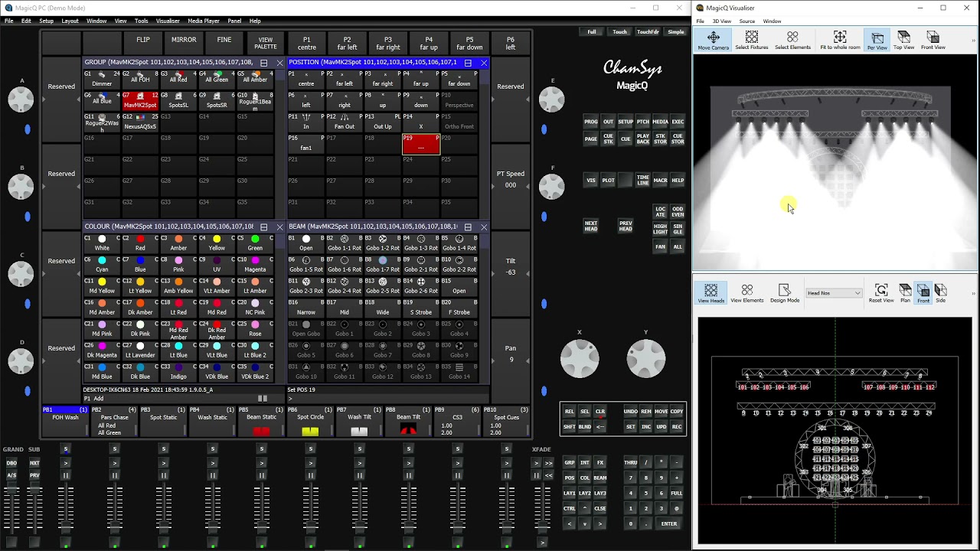Image resolution: width=980 pixels, height=551 pixels.
Task: Toggle FINE encoder mode
Action: pyautogui.click(x=224, y=43)
